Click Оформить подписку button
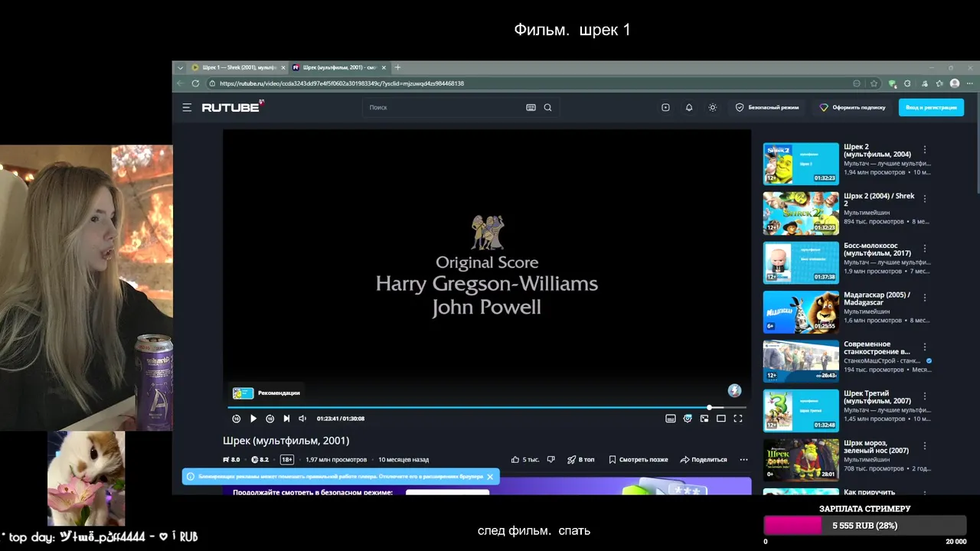The image size is (980, 551). point(852,108)
